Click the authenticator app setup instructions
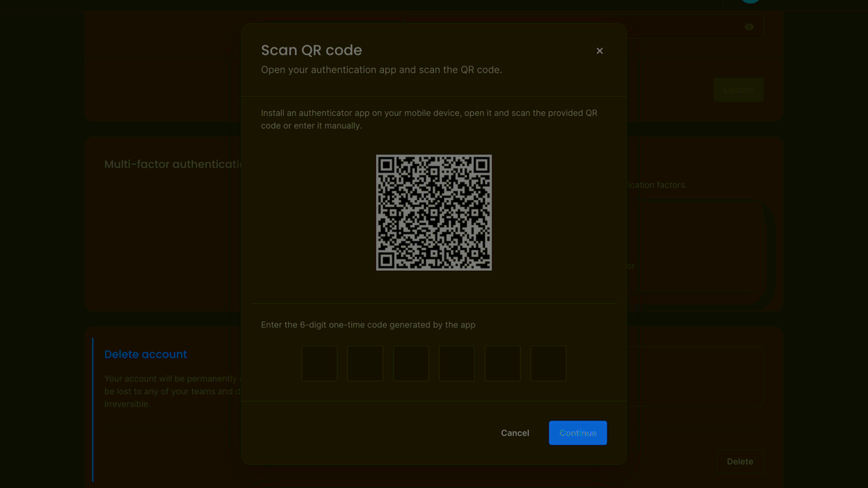The height and width of the screenshot is (488, 868). 429,119
